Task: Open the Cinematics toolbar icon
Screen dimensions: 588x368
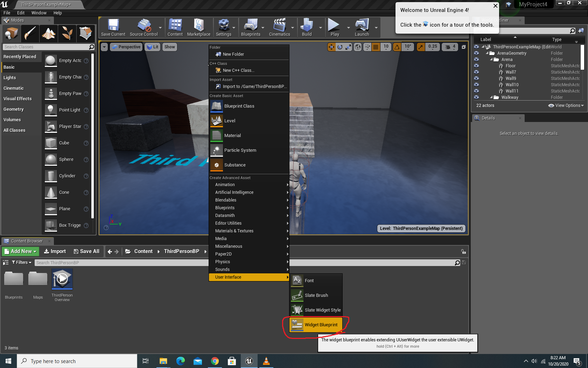Action: coord(280,27)
